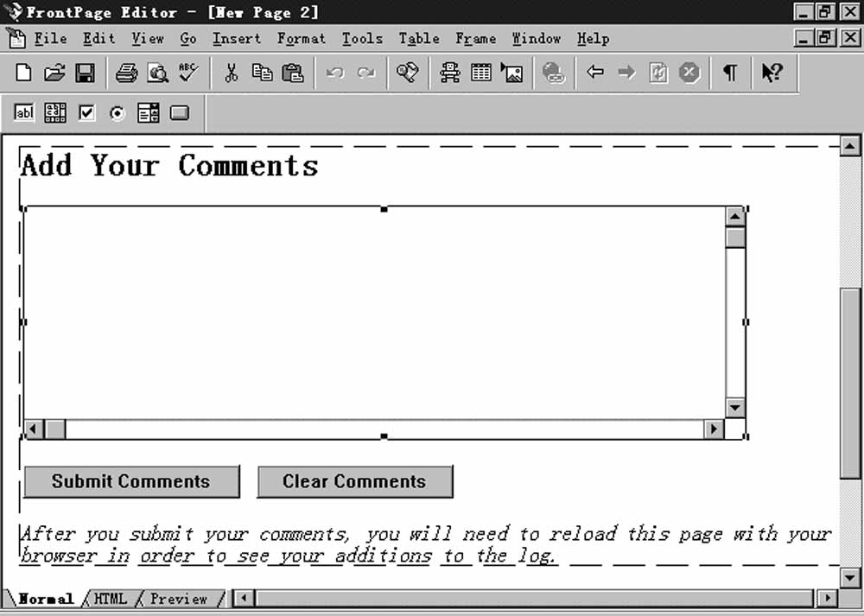Click the comments box scroll-right arrow
Image resolution: width=864 pixels, height=616 pixels.
tap(715, 429)
